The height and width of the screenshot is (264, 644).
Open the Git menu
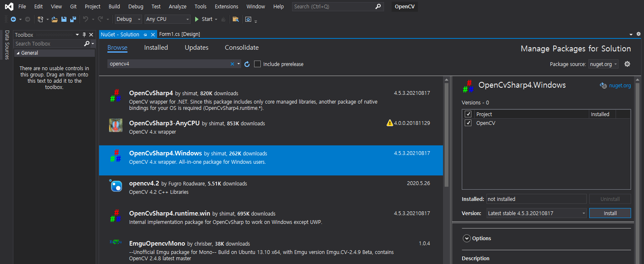point(73,6)
